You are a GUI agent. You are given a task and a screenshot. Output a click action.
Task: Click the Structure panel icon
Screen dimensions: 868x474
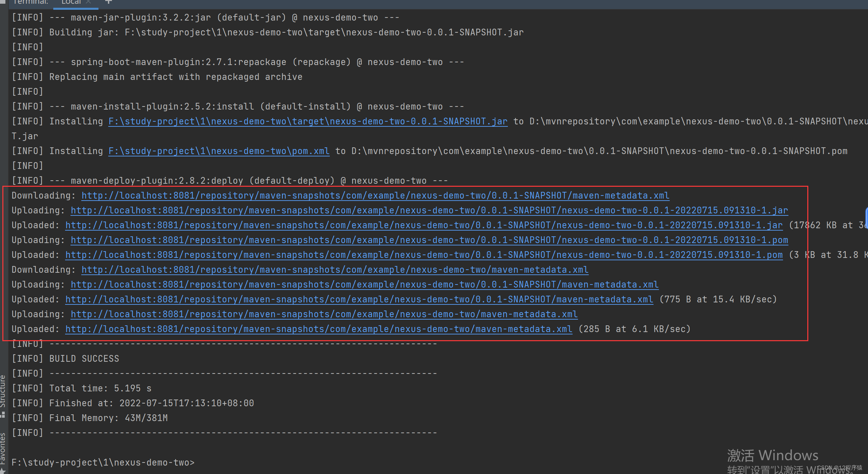pos(3,415)
